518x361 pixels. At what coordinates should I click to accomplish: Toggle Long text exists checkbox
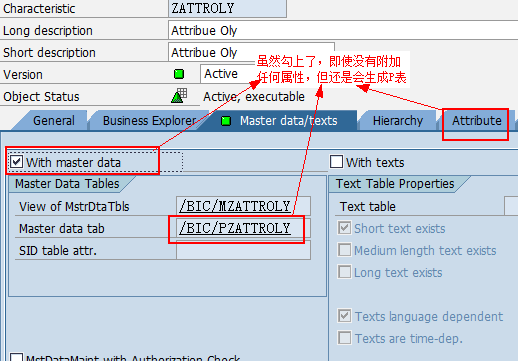(344, 272)
